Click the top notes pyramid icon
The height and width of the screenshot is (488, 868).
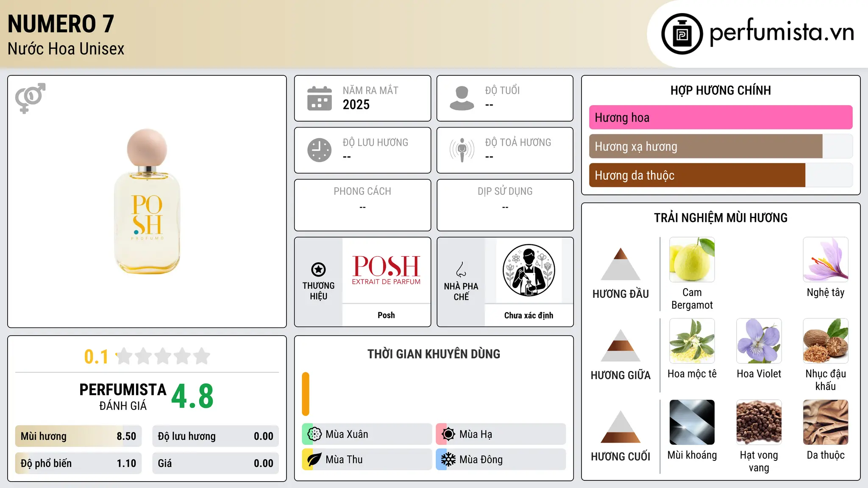coord(620,264)
